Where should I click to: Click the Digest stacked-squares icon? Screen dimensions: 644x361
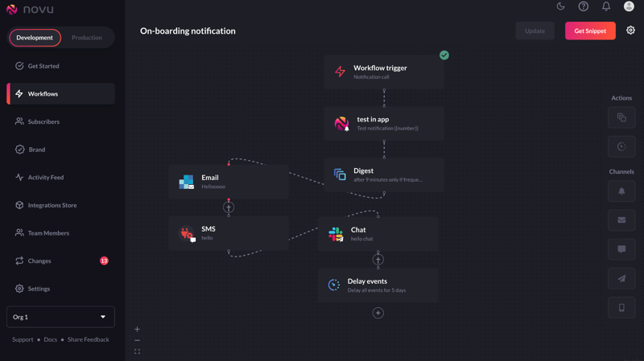(x=340, y=174)
